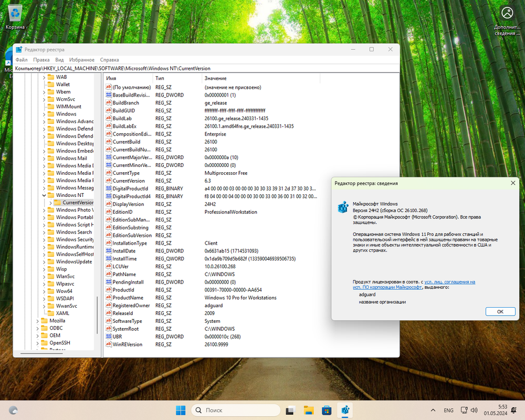Sort by the Значение column header

[261, 78]
